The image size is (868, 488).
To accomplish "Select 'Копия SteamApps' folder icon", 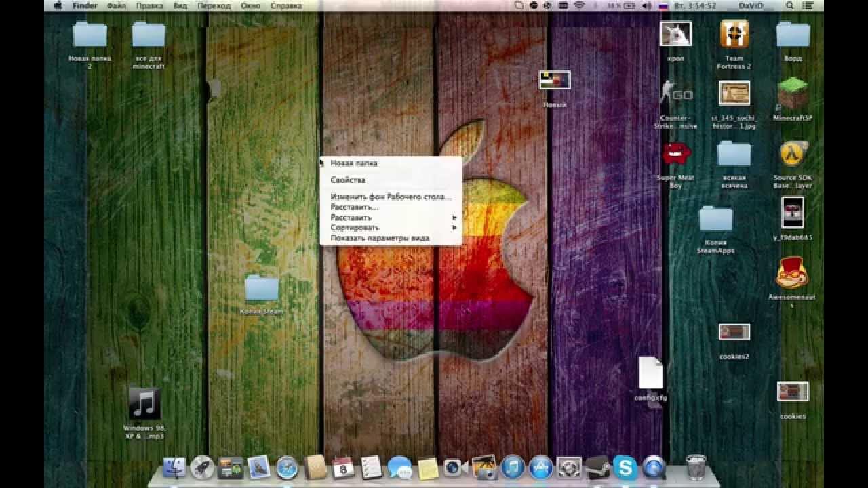I will click(x=716, y=220).
